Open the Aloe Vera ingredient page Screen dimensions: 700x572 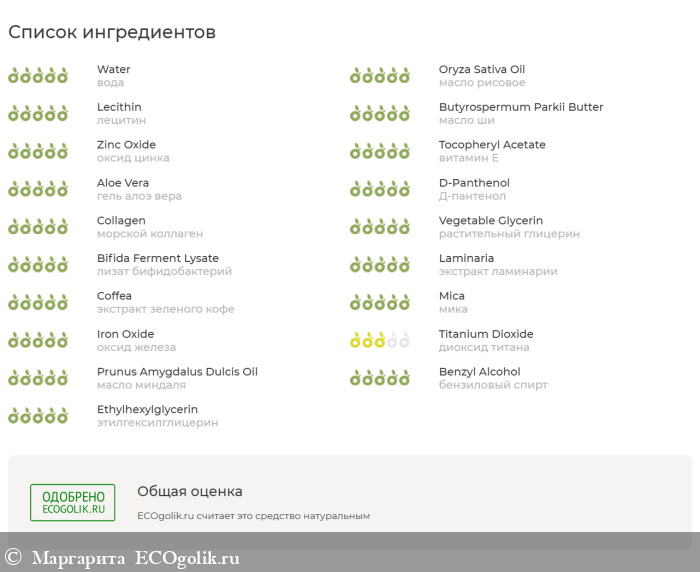point(123,183)
